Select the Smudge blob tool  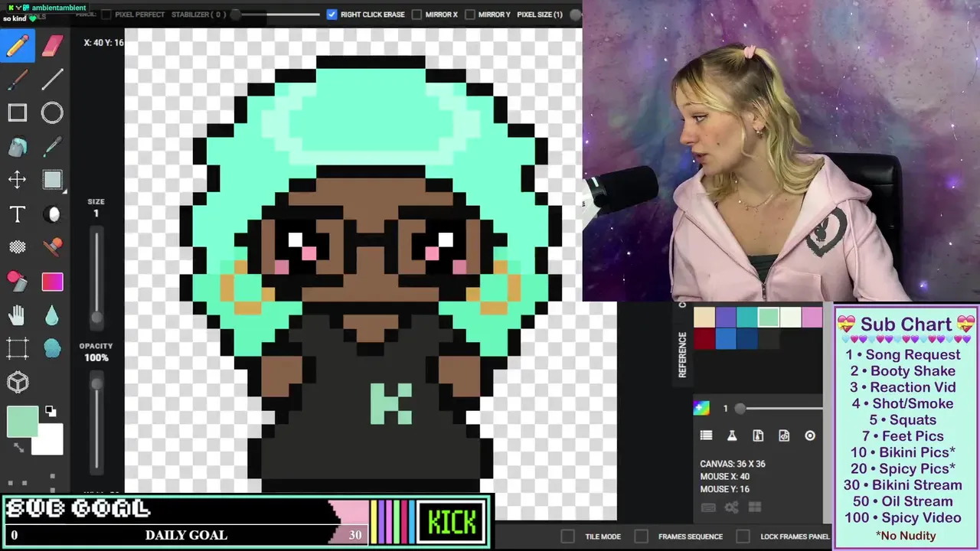tap(52, 348)
